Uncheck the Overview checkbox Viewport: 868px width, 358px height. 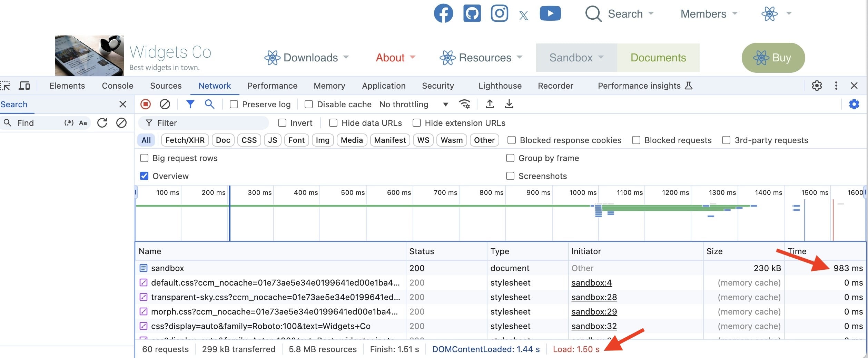[144, 176]
